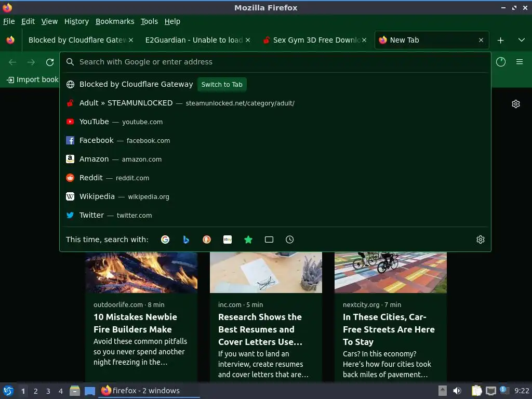Click the Switch to Tab button

[222, 85]
